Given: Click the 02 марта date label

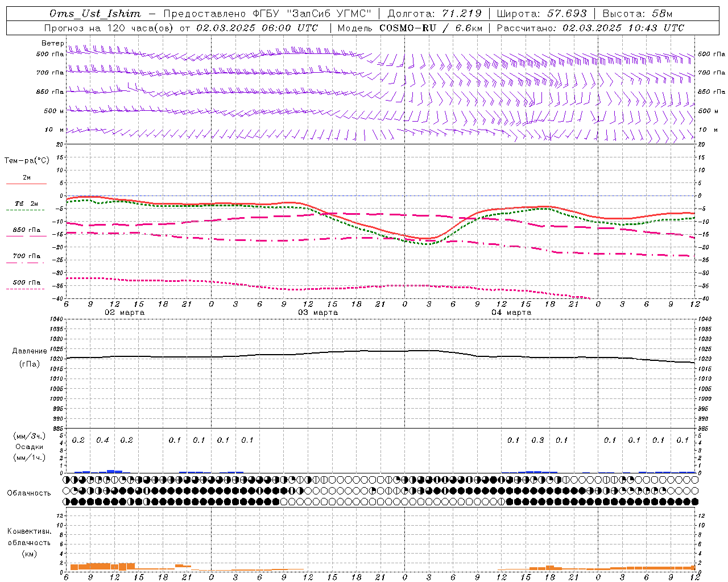Looking at the screenshot, I should (x=125, y=313).
